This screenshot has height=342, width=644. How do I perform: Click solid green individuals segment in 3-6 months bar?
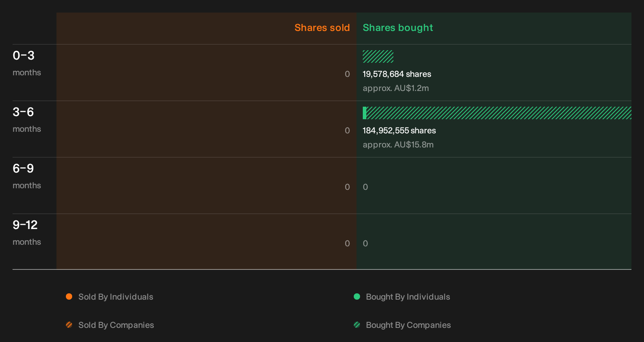(x=364, y=113)
